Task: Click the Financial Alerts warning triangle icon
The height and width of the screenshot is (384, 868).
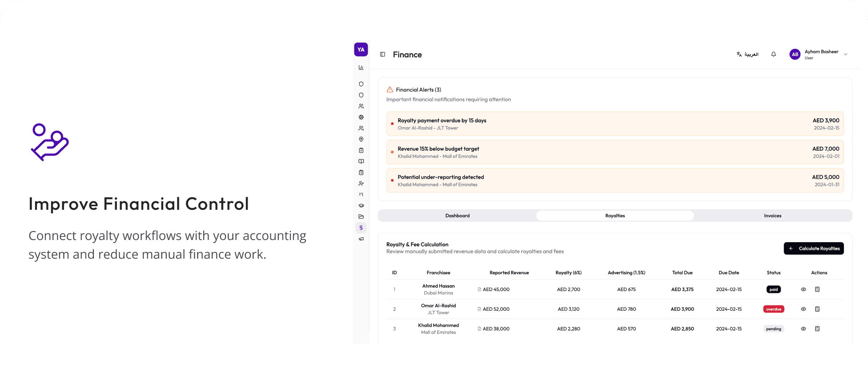Action: point(390,89)
